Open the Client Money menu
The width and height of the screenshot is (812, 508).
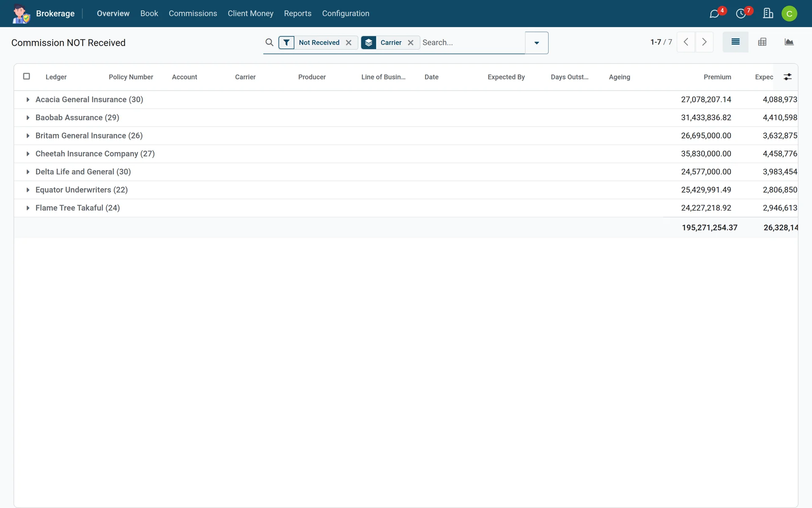coord(250,14)
